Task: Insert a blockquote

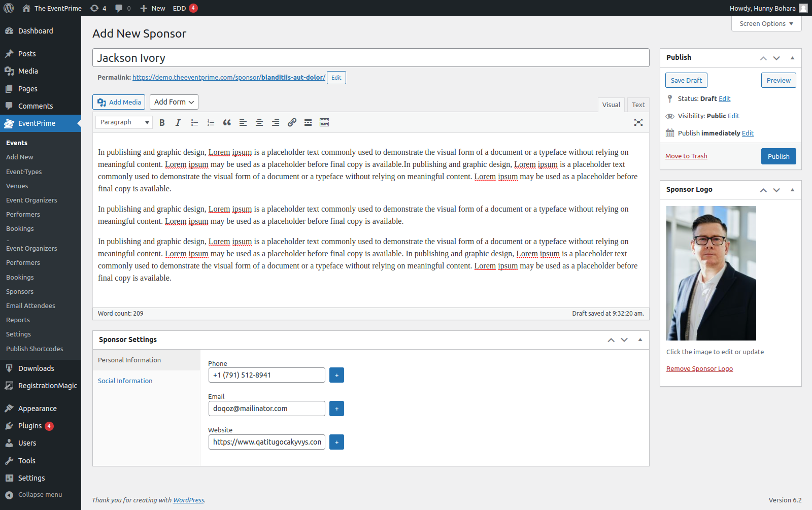Action: (227, 122)
